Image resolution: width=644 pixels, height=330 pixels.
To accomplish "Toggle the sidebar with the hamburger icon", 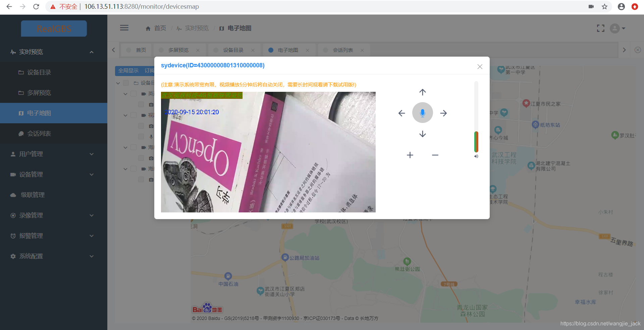I will (124, 28).
